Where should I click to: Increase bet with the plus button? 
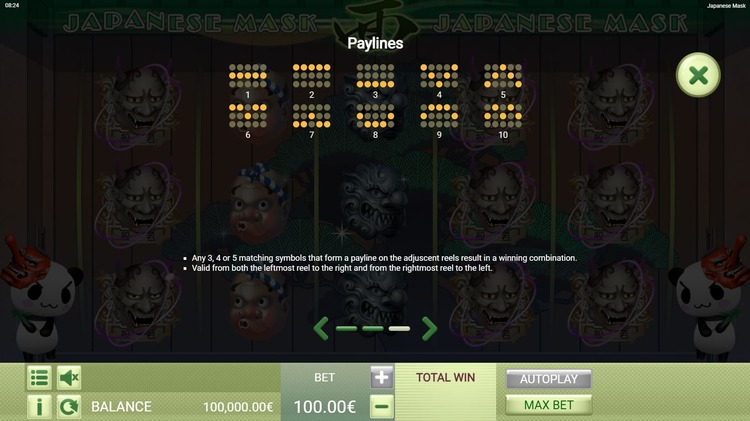click(382, 377)
